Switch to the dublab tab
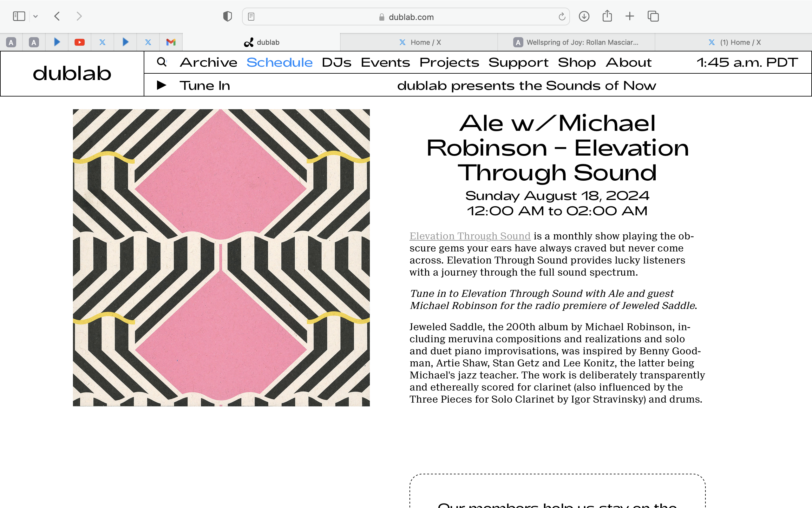The width and height of the screenshot is (812, 508). point(261,42)
